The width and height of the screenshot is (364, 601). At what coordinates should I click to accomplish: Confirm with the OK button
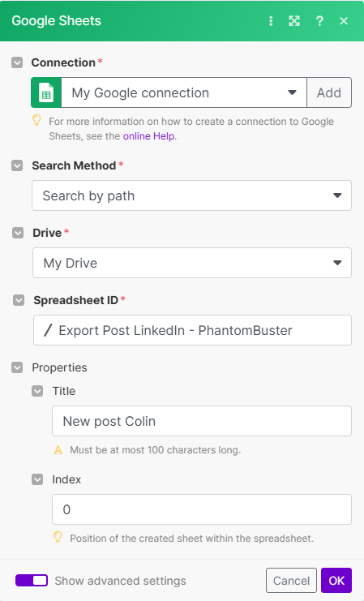coord(336,580)
